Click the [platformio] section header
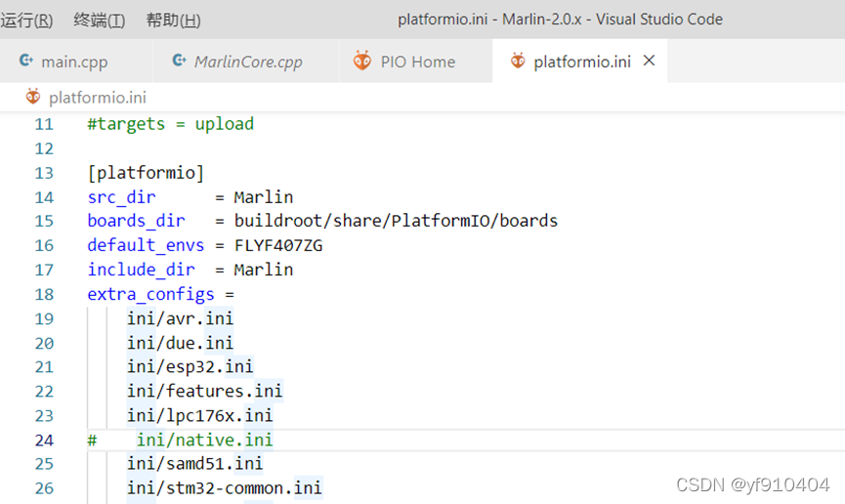845x504 pixels. (146, 173)
